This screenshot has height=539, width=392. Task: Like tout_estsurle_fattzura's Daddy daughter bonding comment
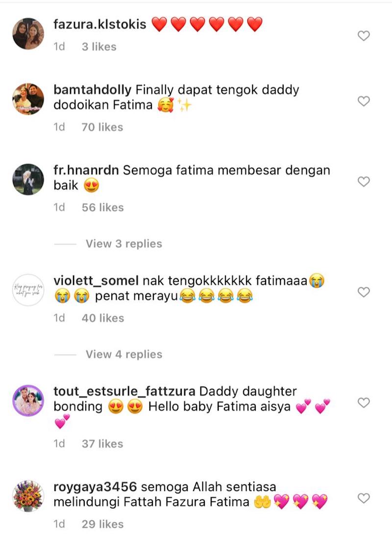pyautogui.click(x=364, y=403)
